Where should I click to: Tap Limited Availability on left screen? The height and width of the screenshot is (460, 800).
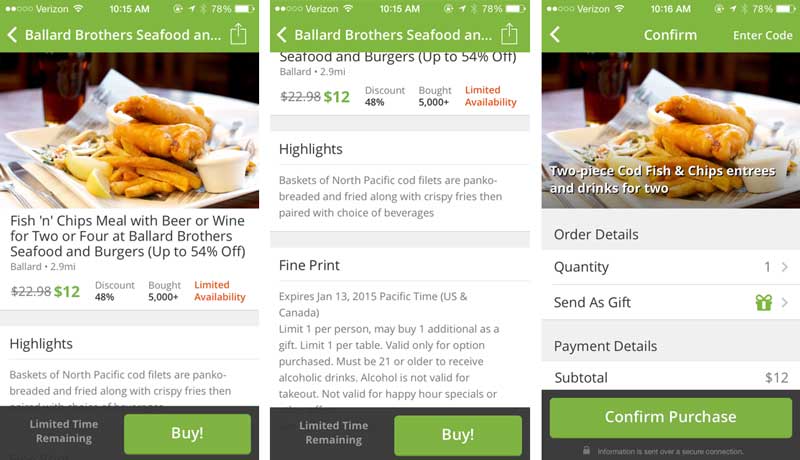(x=219, y=291)
